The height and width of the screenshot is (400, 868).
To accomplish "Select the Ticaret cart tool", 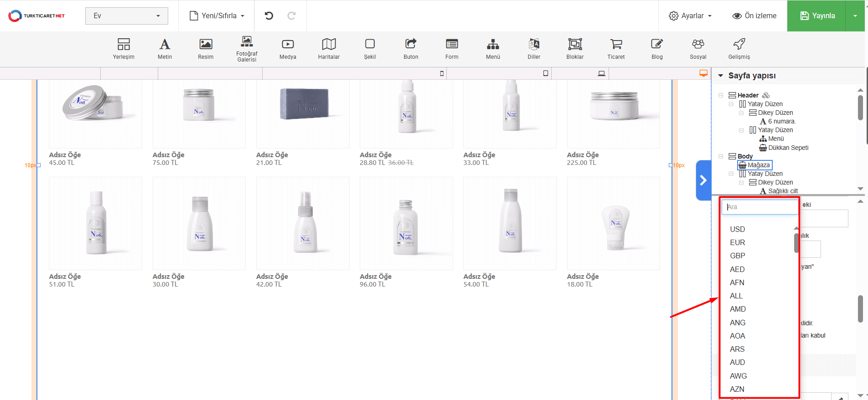I will coord(616,49).
